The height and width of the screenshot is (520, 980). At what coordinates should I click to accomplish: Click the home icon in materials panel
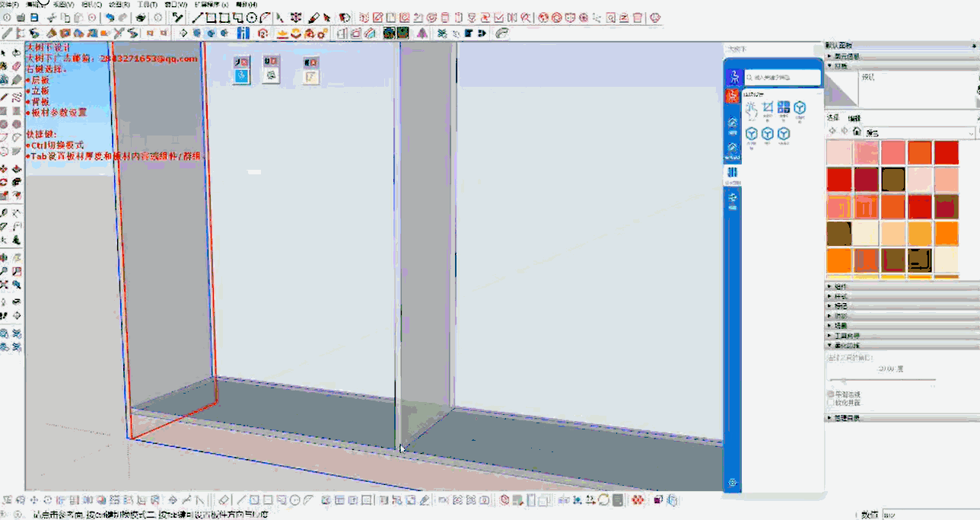coord(857,132)
